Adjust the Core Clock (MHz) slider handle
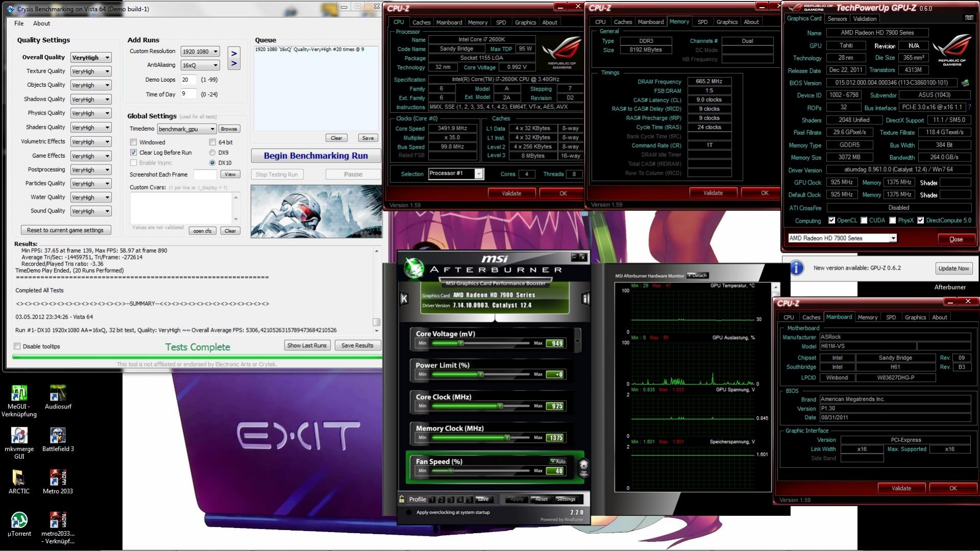980x551 pixels. [x=500, y=406]
